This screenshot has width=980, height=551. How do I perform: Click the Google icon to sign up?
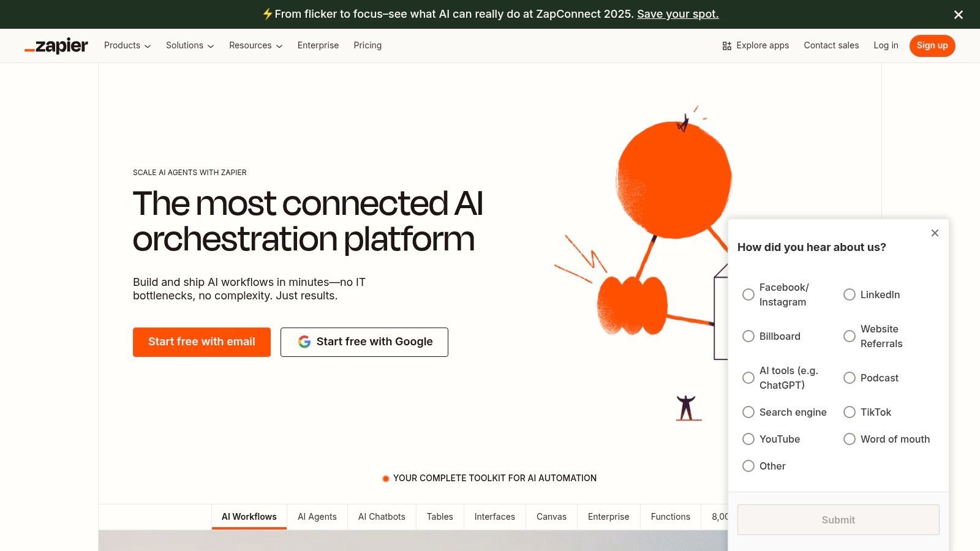coord(304,342)
